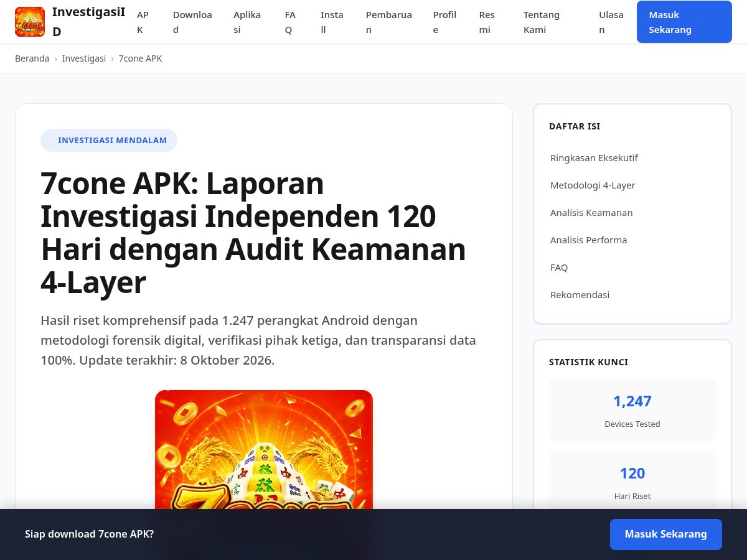The height and width of the screenshot is (560, 747).
Task: Click Masuk Sekarang in bottom banner
Action: [666, 534]
